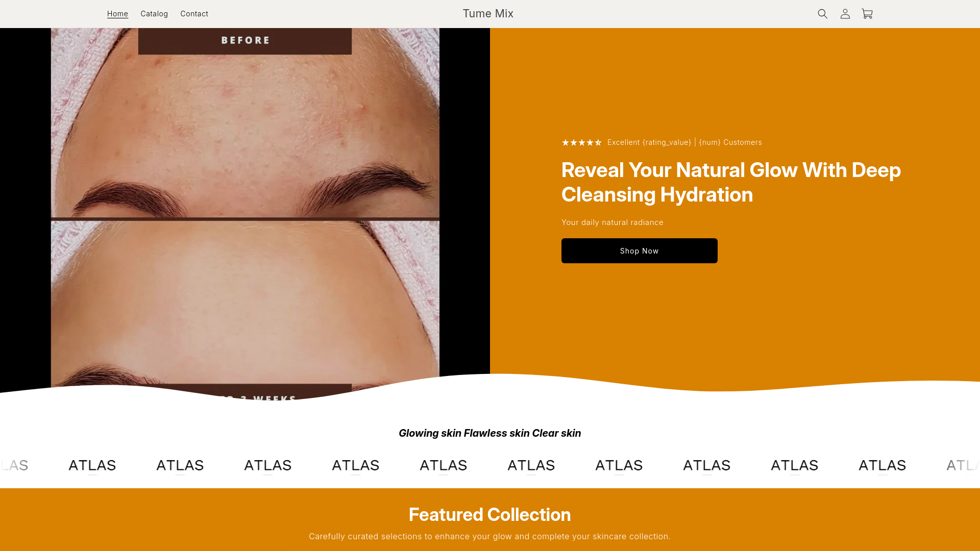Click the BEFORE label on the image
Image resolution: width=980 pixels, height=551 pixels.
[245, 40]
